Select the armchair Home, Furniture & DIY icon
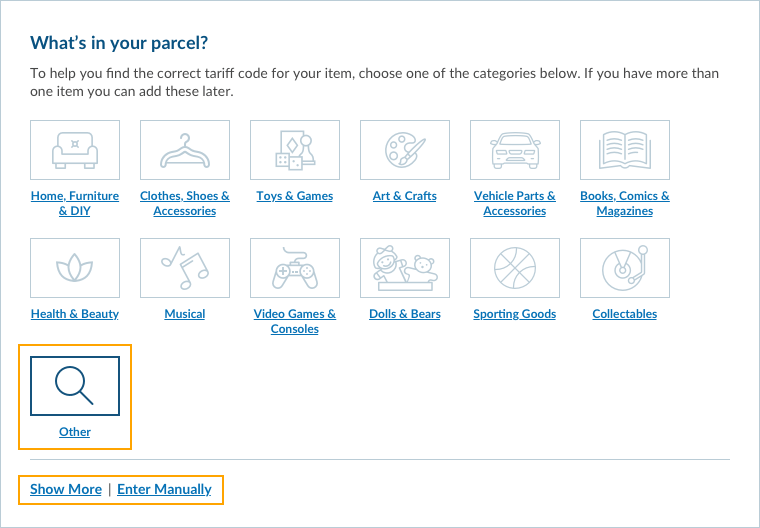The image size is (760, 528). (x=75, y=150)
